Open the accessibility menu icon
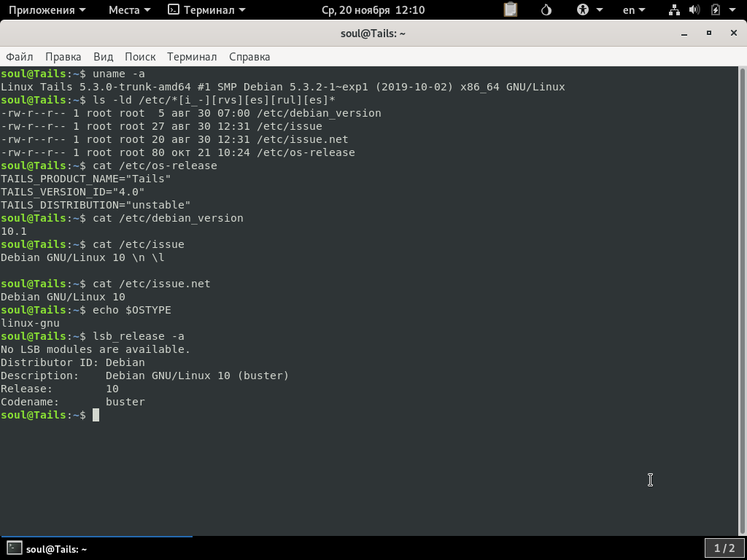The width and height of the screenshot is (747, 560). tap(583, 9)
